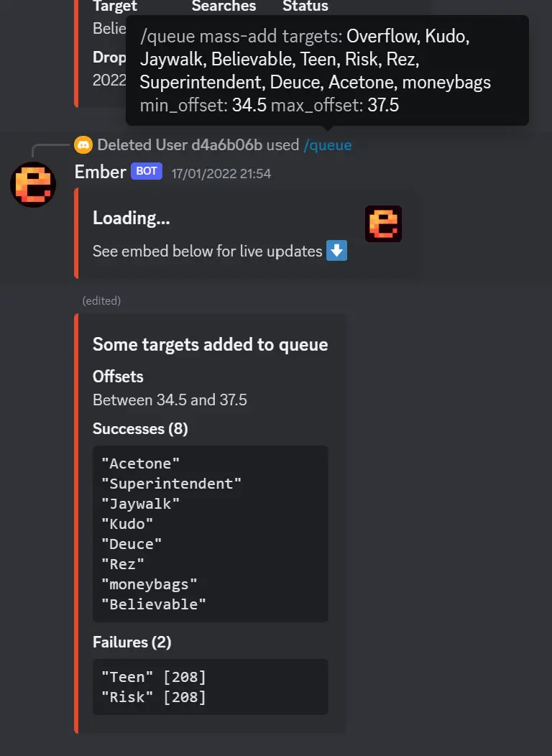Click the (edited) label
This screenshot has height=756, width=552.
101,301
